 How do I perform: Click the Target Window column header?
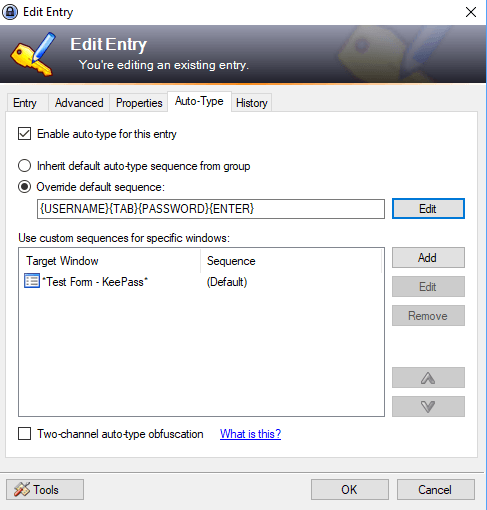(110, 261)
